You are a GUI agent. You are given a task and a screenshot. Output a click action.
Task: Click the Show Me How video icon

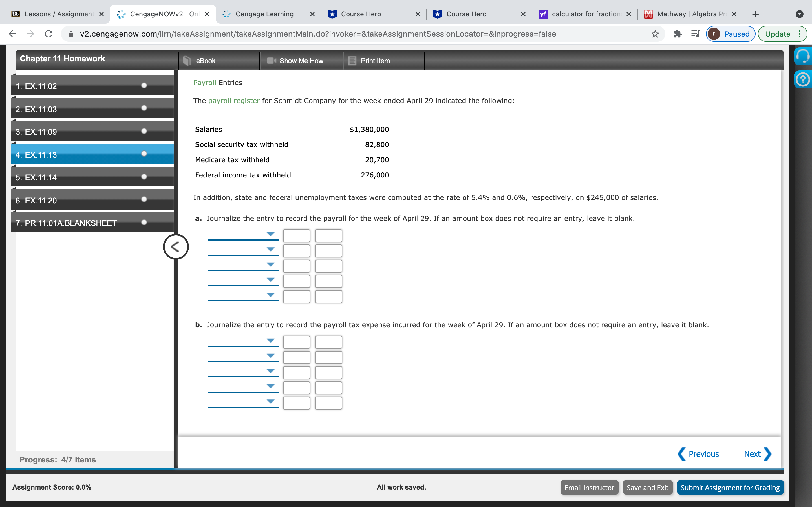(x=271, y=61)
